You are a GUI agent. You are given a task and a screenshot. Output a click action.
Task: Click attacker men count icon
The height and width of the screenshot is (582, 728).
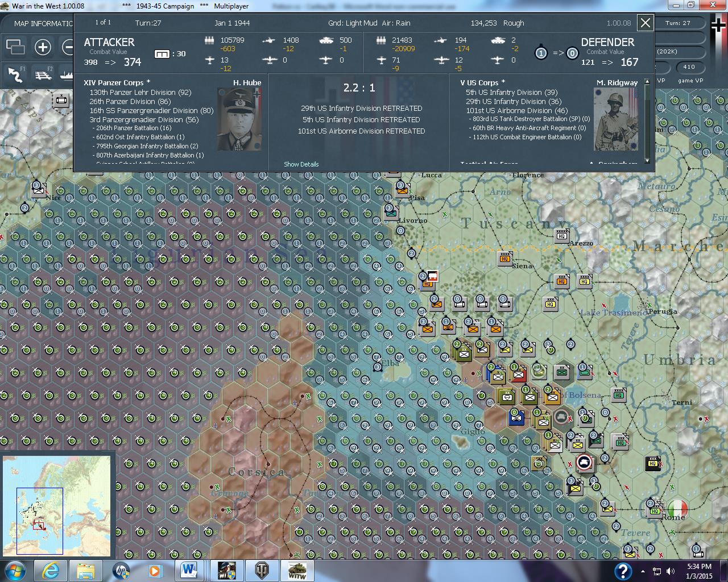click(x=209, y=40)
